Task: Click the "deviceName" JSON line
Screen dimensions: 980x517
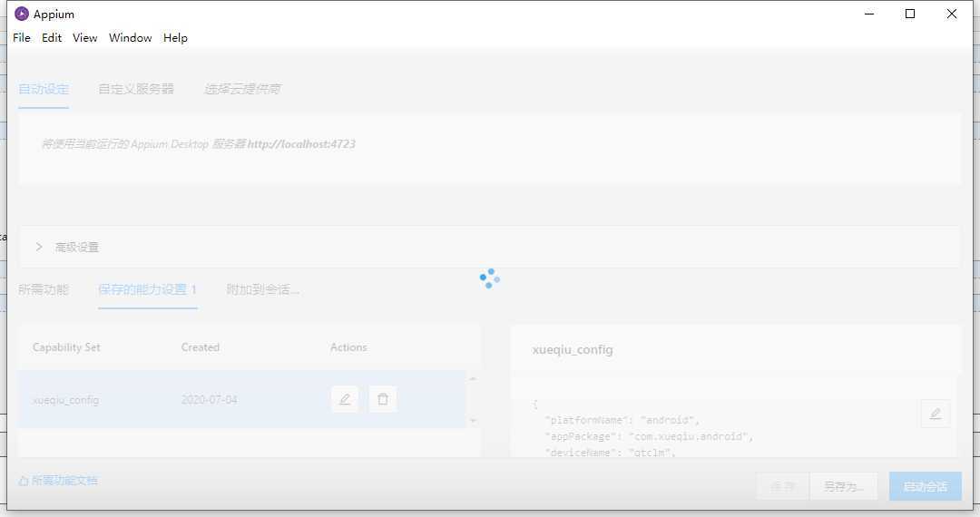Action: click(x=610, y=452)
